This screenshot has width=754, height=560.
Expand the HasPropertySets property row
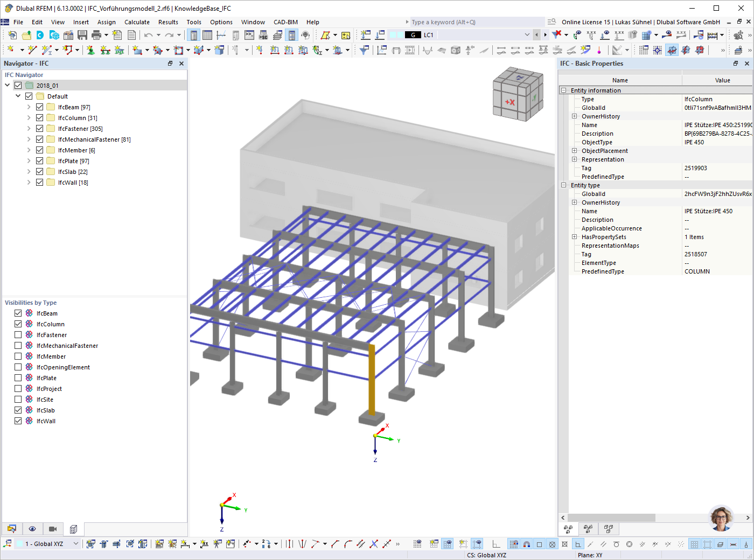coord(575,237)
